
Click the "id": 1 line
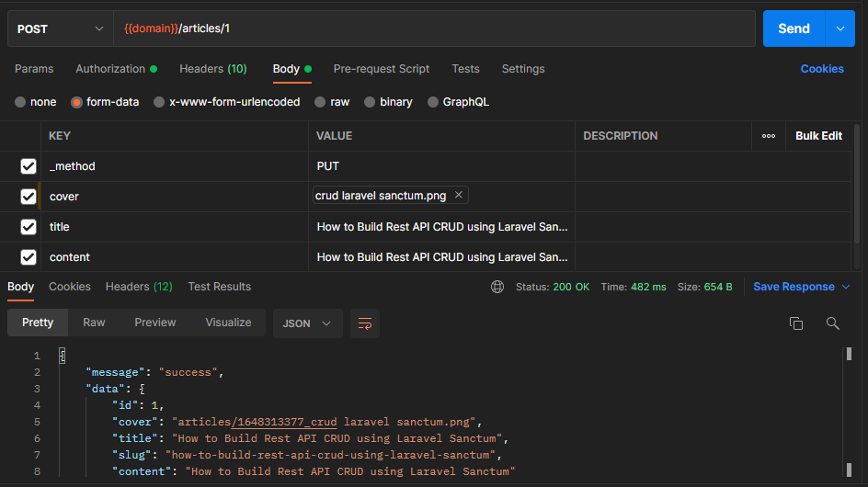coord(138,405)
